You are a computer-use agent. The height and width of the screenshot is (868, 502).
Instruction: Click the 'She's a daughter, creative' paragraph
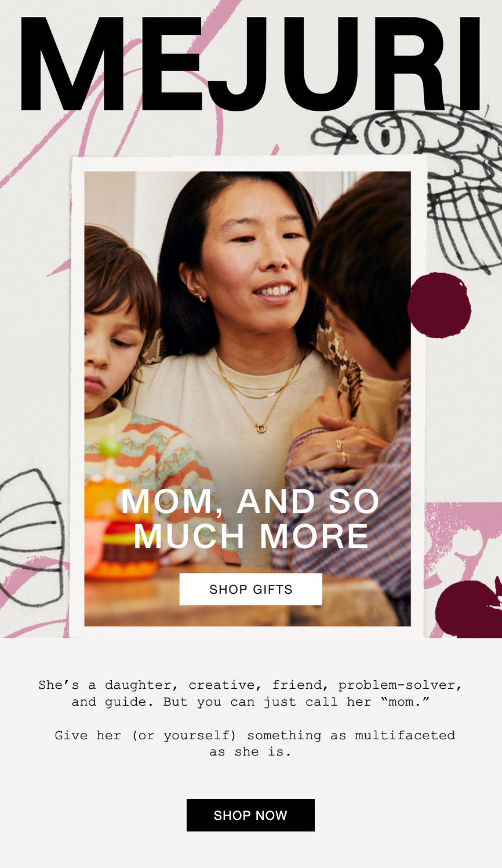(x=250, y=693)
